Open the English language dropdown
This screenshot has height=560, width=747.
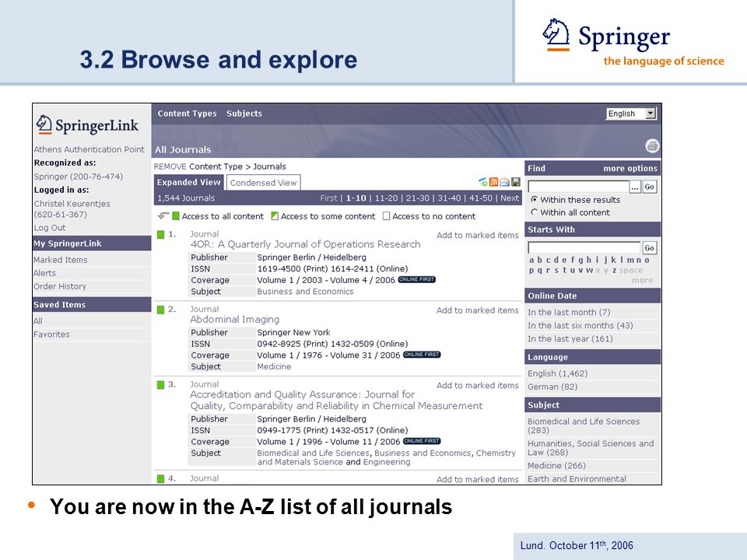[632, 114]
